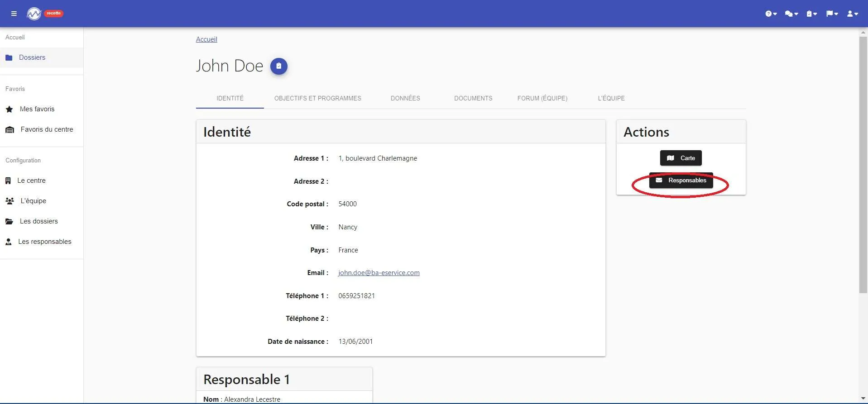Open Favoris du centre in sidebar

pos(42,130)
